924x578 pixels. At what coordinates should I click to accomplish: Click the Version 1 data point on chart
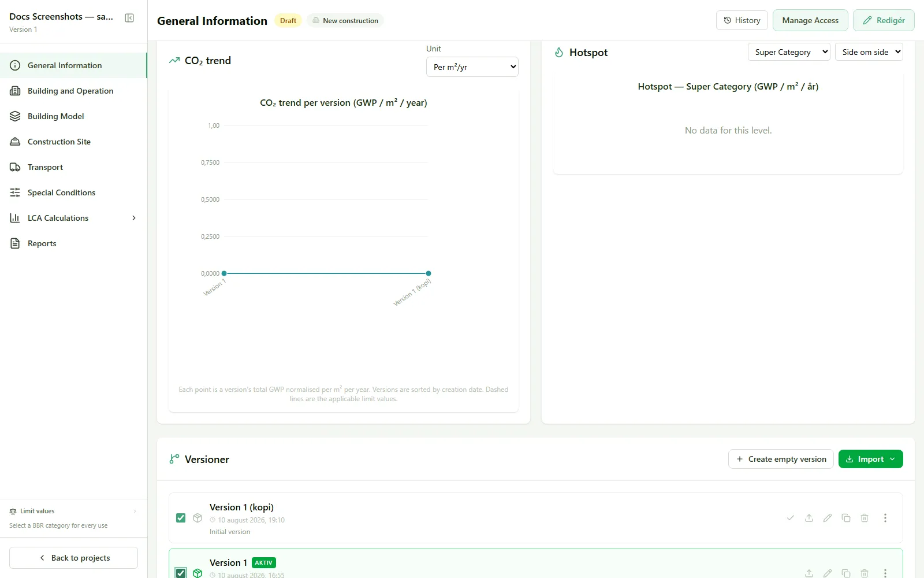tap(224, 273)
